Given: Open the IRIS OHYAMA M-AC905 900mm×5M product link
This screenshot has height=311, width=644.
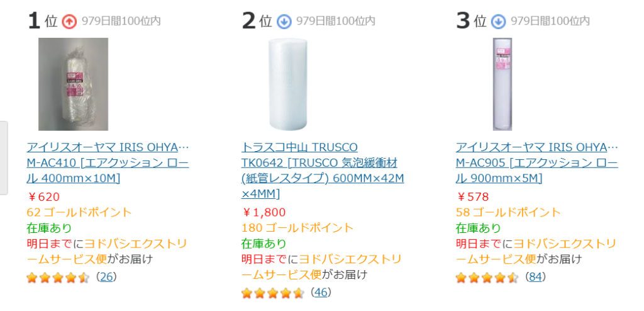Looking at the screenshot, I should coord(536,162).
